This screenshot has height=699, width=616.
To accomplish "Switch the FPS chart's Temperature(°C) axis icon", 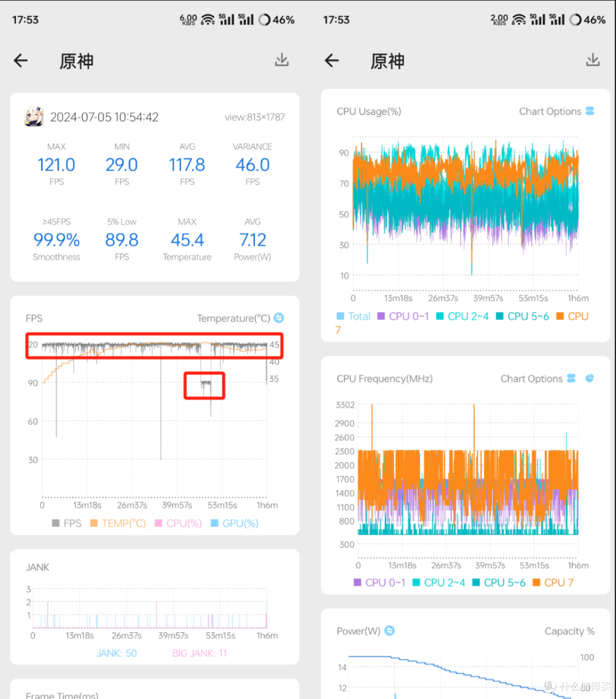I will coord(279,318).
